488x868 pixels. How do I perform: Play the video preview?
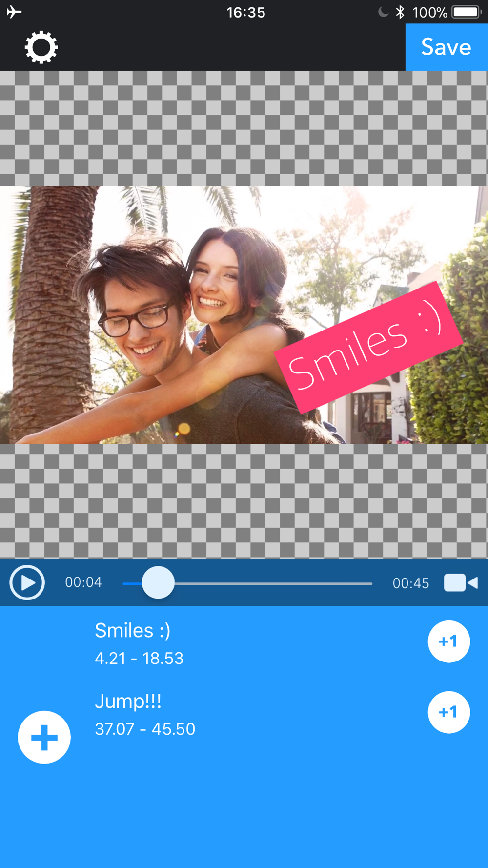point(27,582)
